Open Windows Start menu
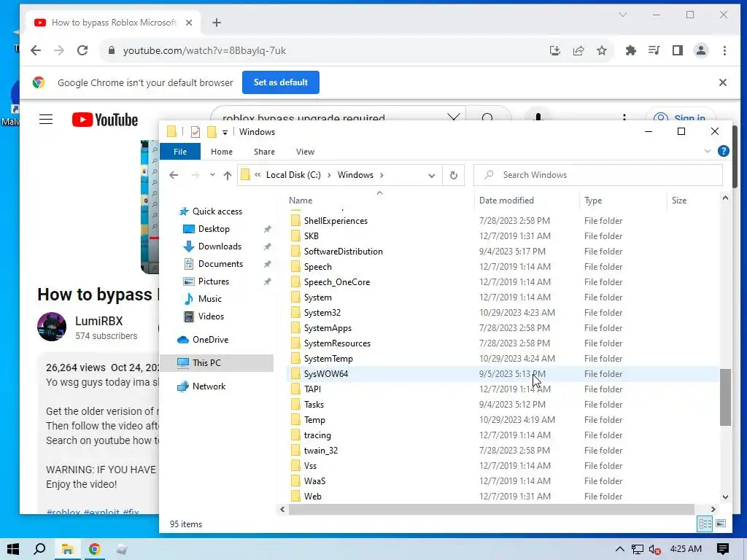The height and width of the screenshot is (560, 747). [x=13, y=550]
